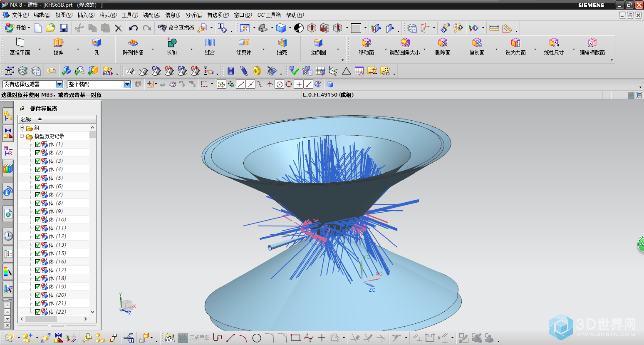Uncheck the 体 (20) checkbox
644x345 pixels.
pyautogui.click(x=38, y=295)
